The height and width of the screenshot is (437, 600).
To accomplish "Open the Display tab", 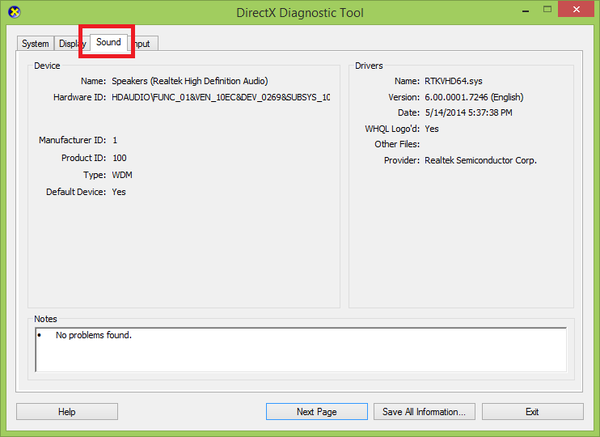I will pyautogui.click(x=72, y=44).
